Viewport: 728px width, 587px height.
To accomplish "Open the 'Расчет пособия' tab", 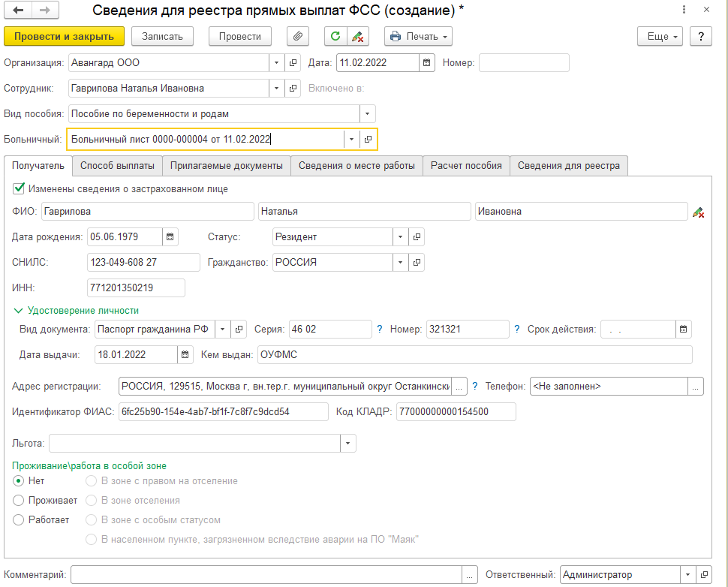I will [x=466, y=165].
